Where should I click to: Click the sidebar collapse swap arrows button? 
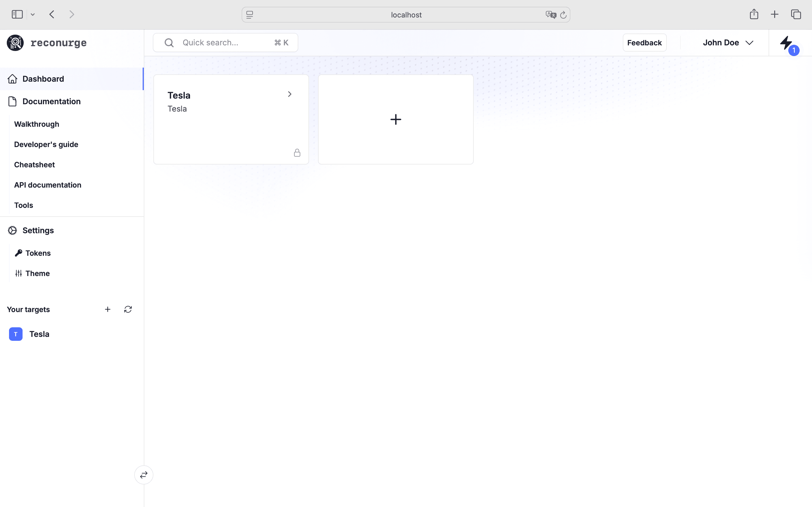[144, 475]
